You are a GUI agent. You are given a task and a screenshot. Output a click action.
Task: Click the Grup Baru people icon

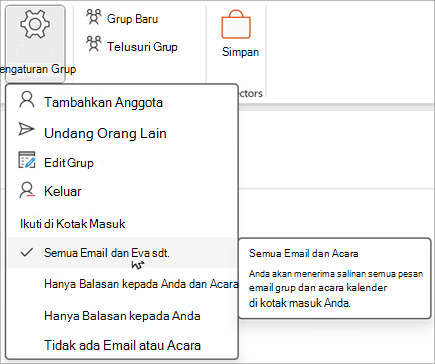94,17
